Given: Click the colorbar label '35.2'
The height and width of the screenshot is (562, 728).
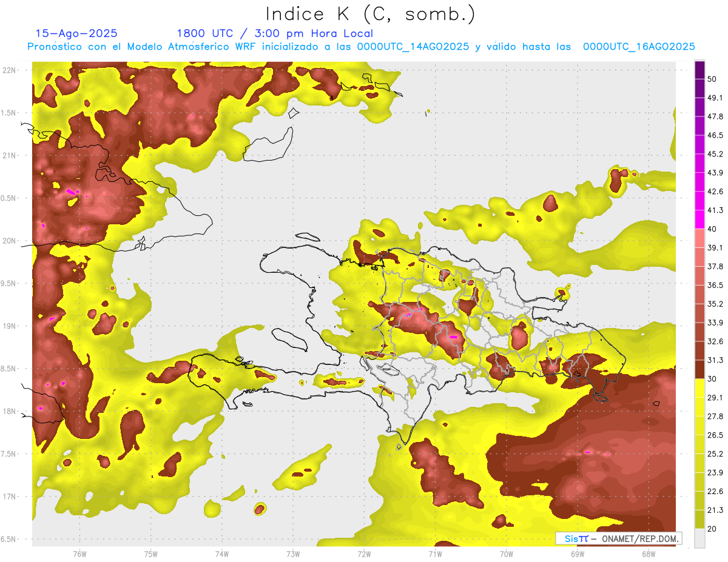Looking at the screenshot, I should [715, 304].
